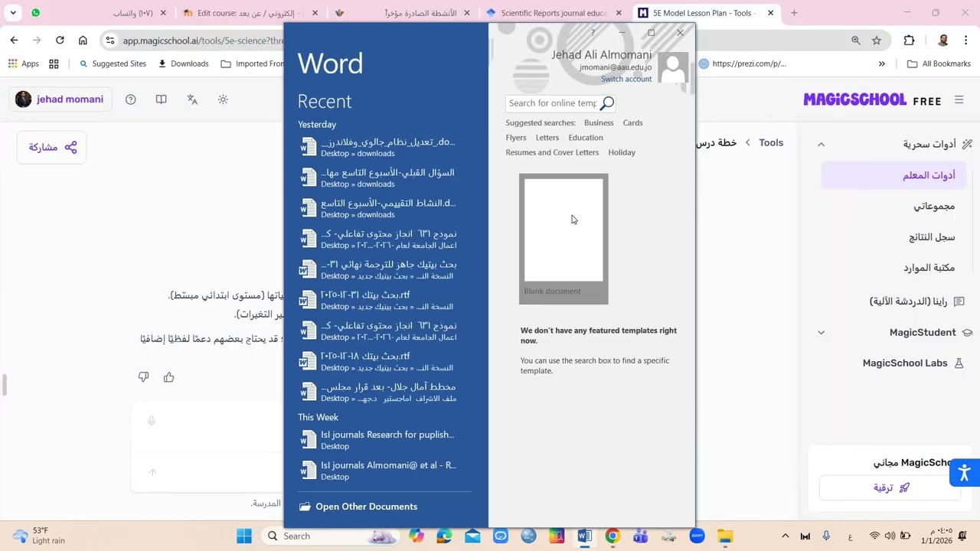Open the Suggested Sites bookmark

click(113, 64)
